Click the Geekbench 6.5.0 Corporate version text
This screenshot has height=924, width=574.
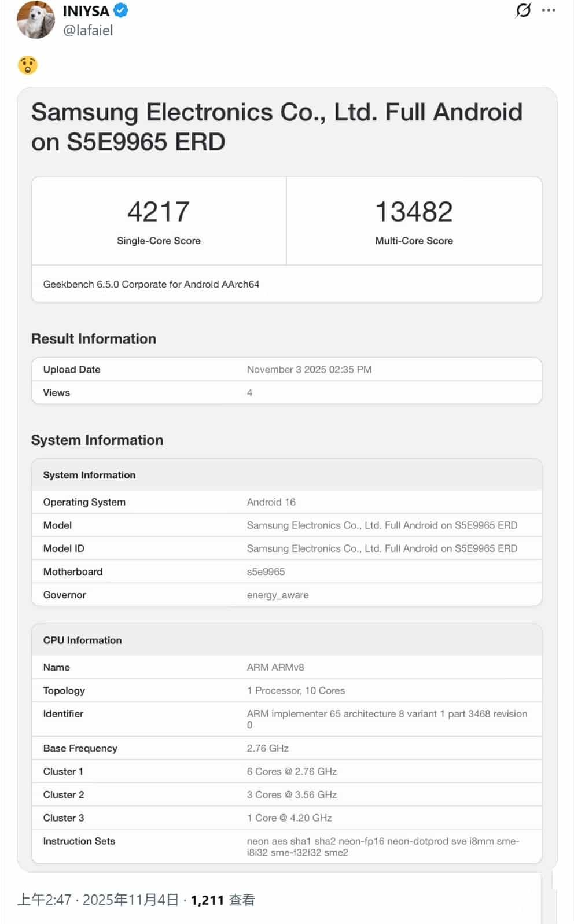click(x=151, y=284)
